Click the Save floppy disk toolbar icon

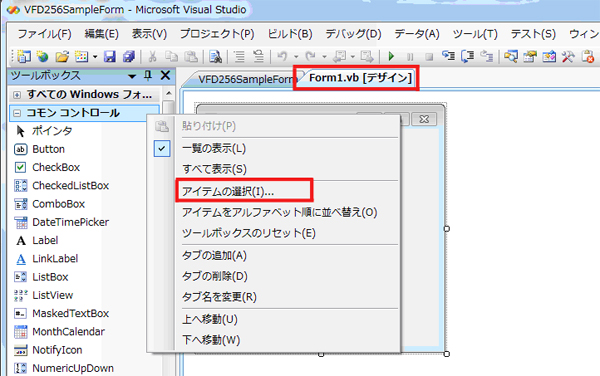[x=110, y=57]
